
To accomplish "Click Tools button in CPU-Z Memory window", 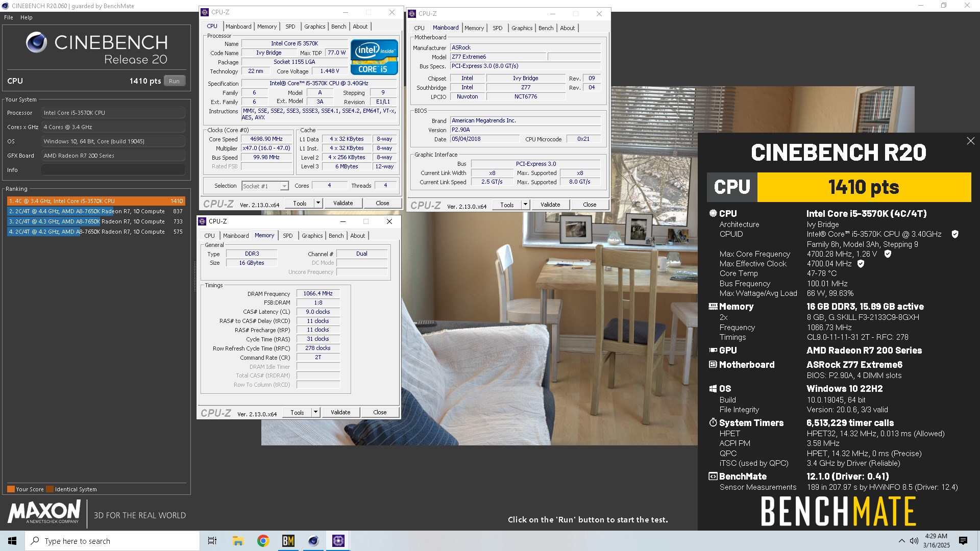I will (297, 412).
